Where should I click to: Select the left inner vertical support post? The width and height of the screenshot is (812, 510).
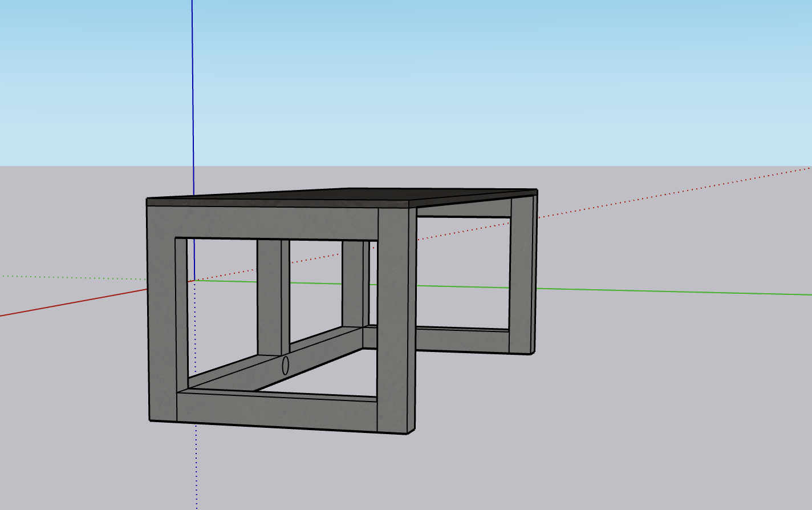[273, 297]
